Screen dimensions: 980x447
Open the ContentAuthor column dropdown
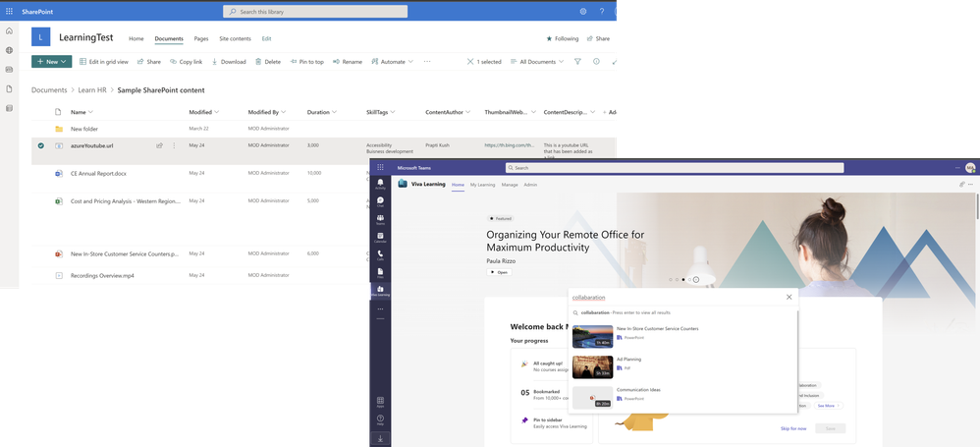[448, 112]
